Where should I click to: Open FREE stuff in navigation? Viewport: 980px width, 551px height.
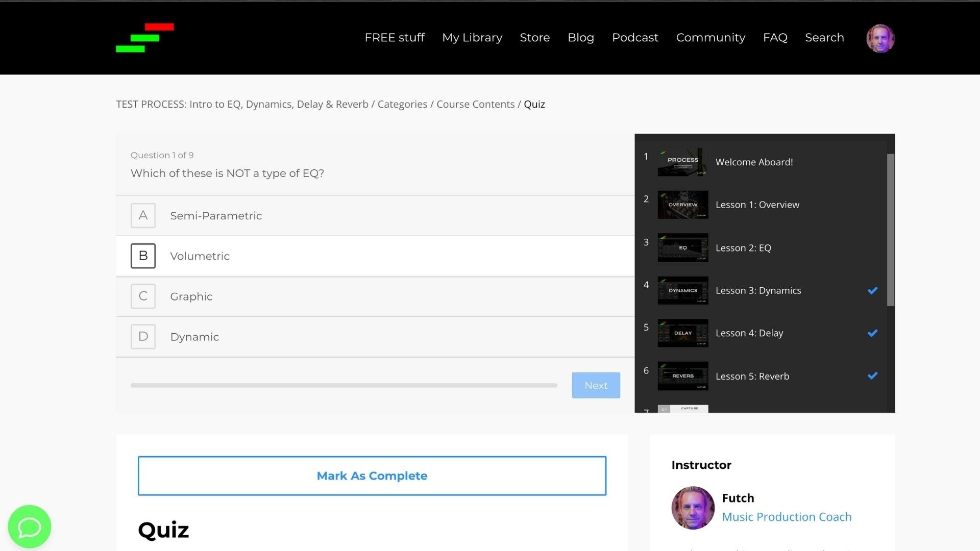pos(395,38)
